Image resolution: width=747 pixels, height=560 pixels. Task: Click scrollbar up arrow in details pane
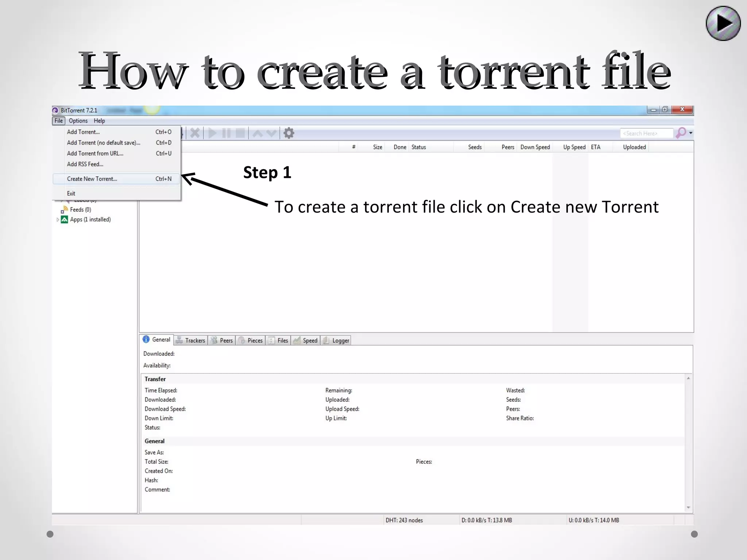click(688, 378)
